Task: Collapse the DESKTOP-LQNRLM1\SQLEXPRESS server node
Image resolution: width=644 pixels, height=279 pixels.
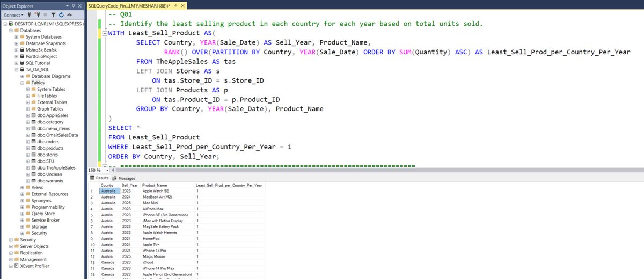Action: [x=4, y=24]
